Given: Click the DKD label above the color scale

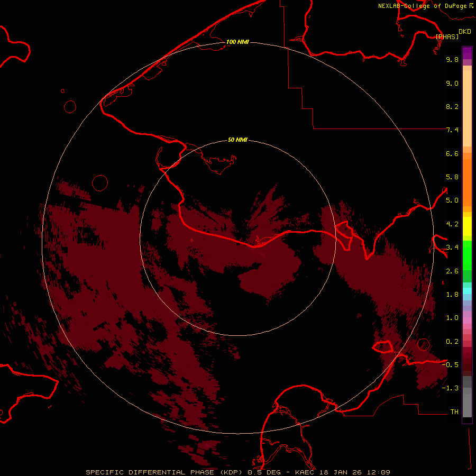Looking at the screenshot, I should [x=464, y=32].
